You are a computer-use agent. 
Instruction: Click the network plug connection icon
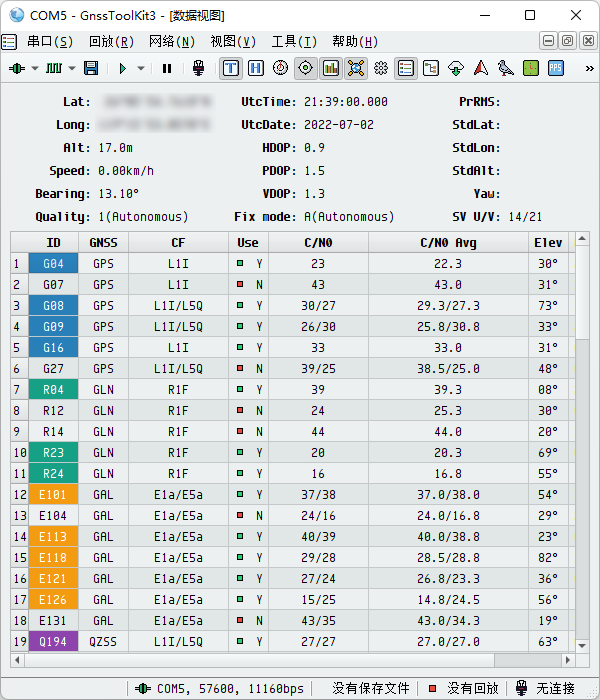point(198,68)
